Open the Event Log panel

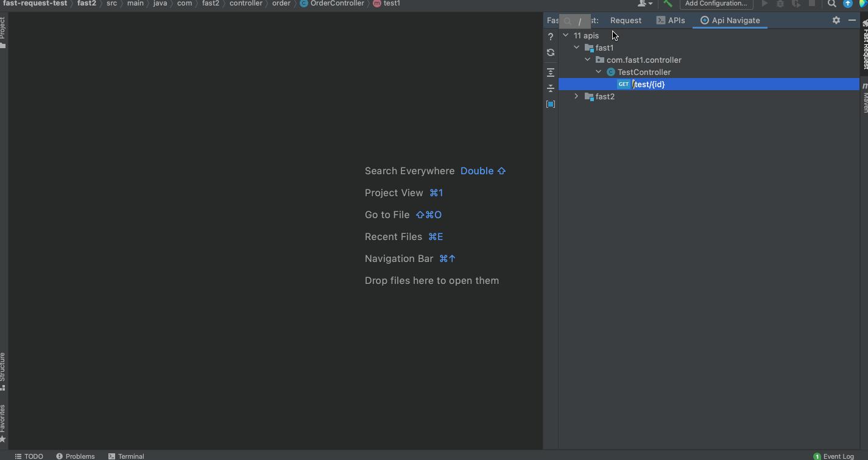point(834,456)
